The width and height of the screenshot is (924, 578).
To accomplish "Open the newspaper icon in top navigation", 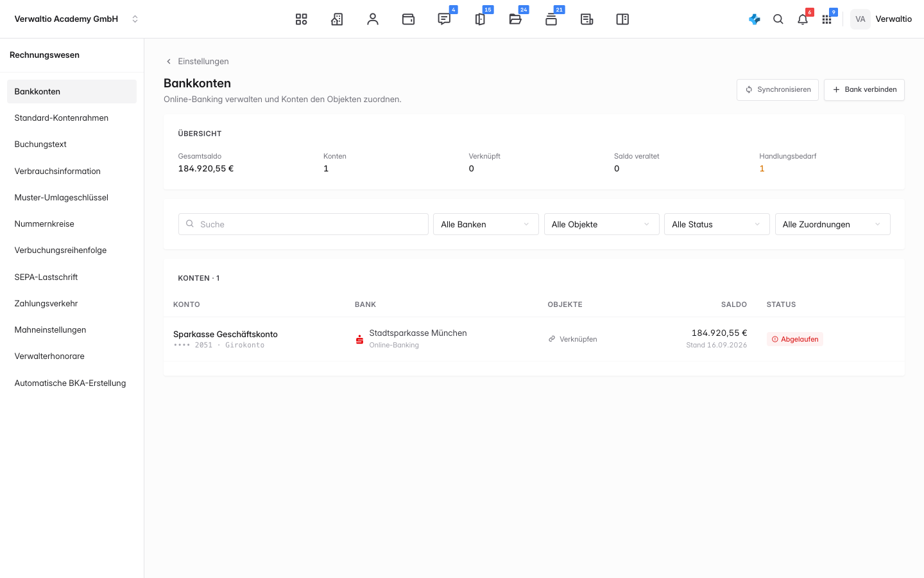I will pyautogui.click(x=586, y=19).
